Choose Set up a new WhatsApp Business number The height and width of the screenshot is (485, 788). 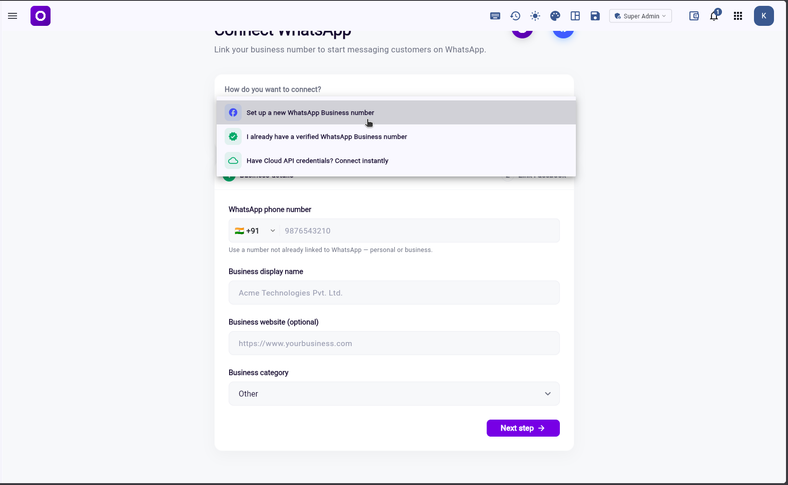[x=396, y=113]
